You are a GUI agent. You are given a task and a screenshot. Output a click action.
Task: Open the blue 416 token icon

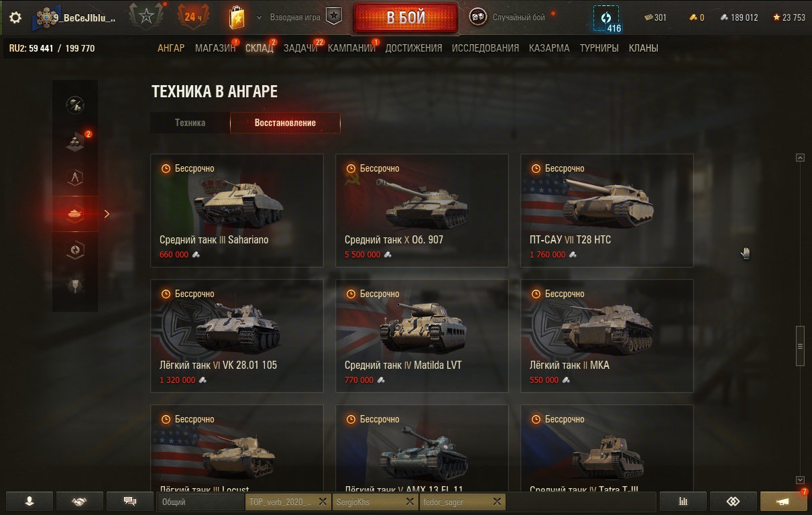606,18
